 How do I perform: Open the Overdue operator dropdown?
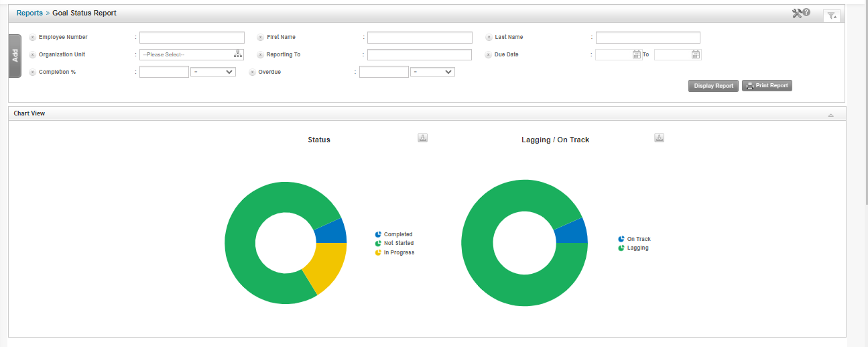[x=433, y=72]
